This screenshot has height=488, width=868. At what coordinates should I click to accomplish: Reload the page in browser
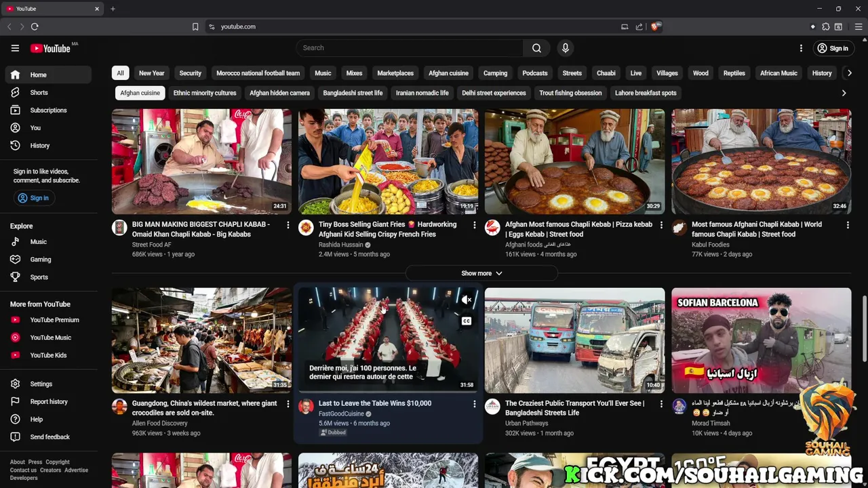point(35,26)
